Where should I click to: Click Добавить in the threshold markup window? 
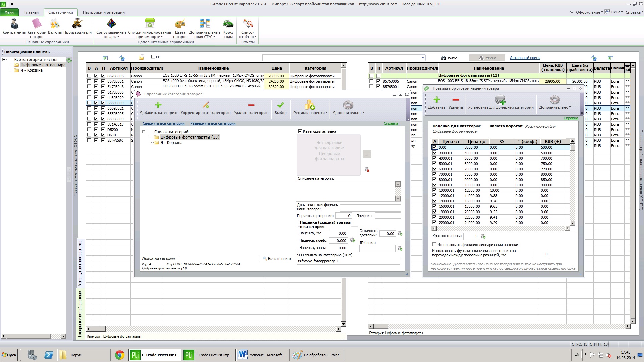click(x=437, y=102)
